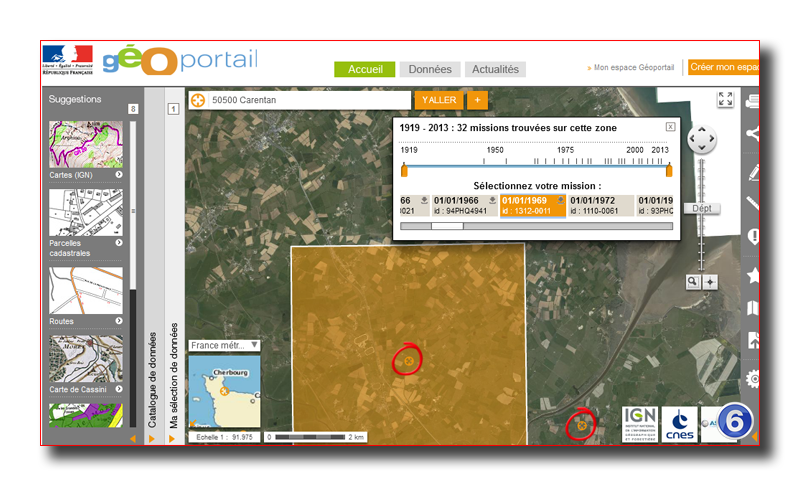Image resolution: width=800 pixels, height=486 pixels.
Task: Click the Echelle 1 : 91.975 scale field
Action: click(x=224, y=437)
